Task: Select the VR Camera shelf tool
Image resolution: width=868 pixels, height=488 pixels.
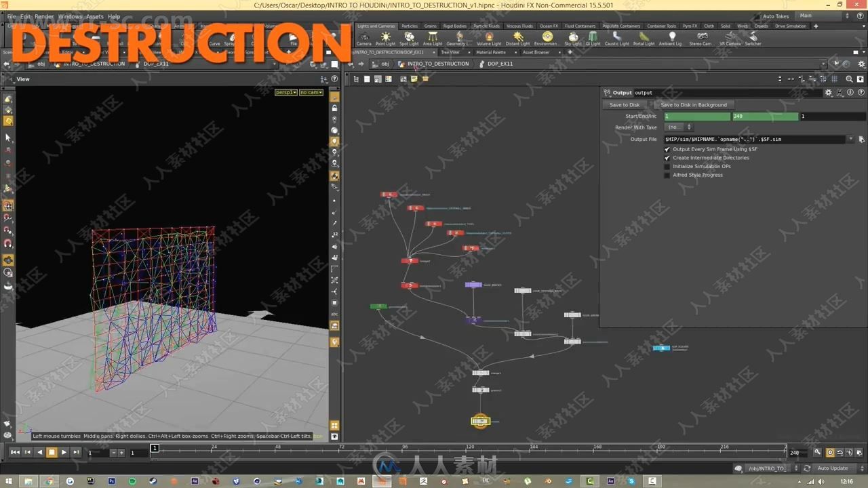Action: click(730, 39)
